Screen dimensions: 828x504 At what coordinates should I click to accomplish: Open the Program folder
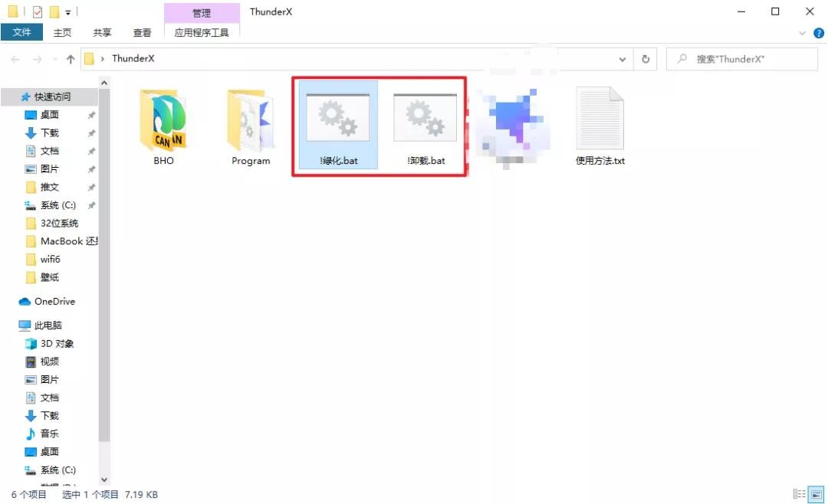(x=251, y=120)
